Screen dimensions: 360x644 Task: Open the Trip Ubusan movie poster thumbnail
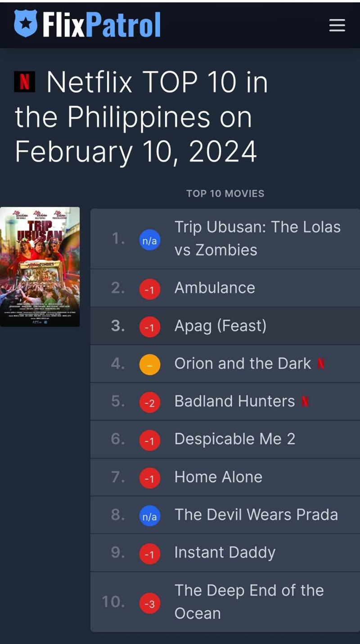click(40, 267)
